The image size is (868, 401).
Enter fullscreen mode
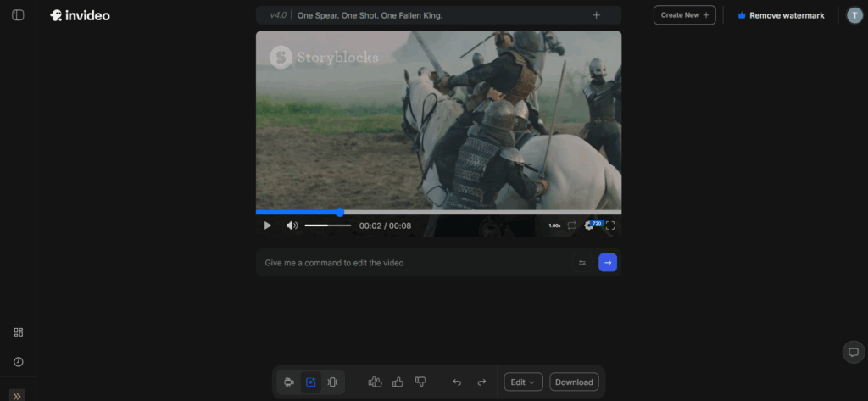(609, 226)
